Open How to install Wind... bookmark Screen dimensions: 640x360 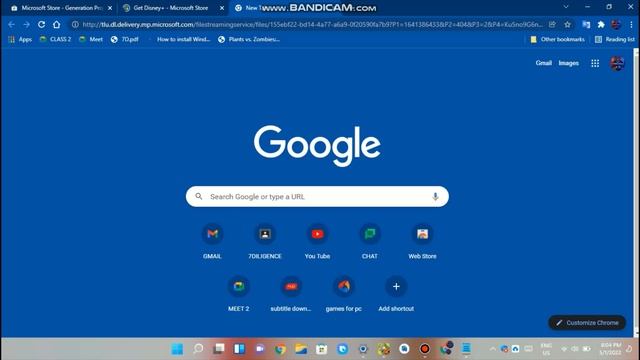click(183, 39)
